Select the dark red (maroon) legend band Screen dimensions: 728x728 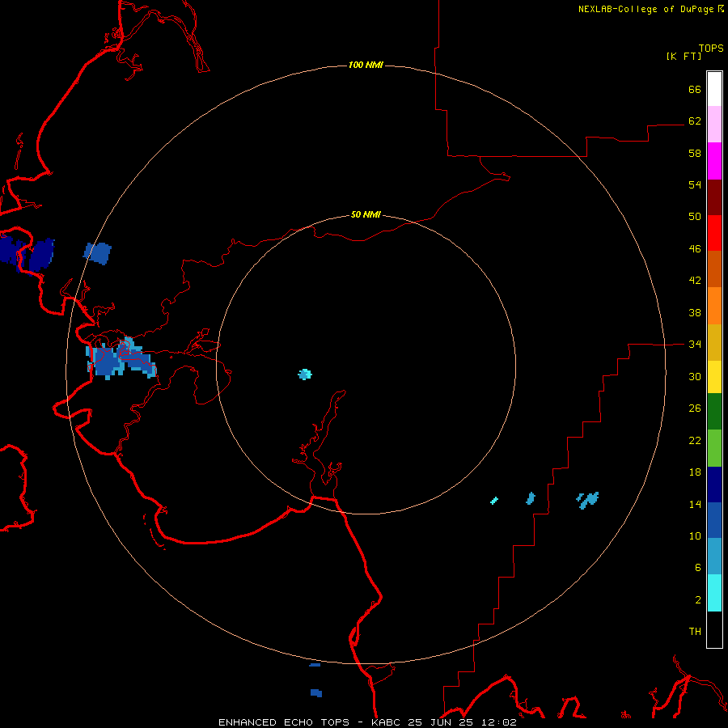(x=714, y=197)
